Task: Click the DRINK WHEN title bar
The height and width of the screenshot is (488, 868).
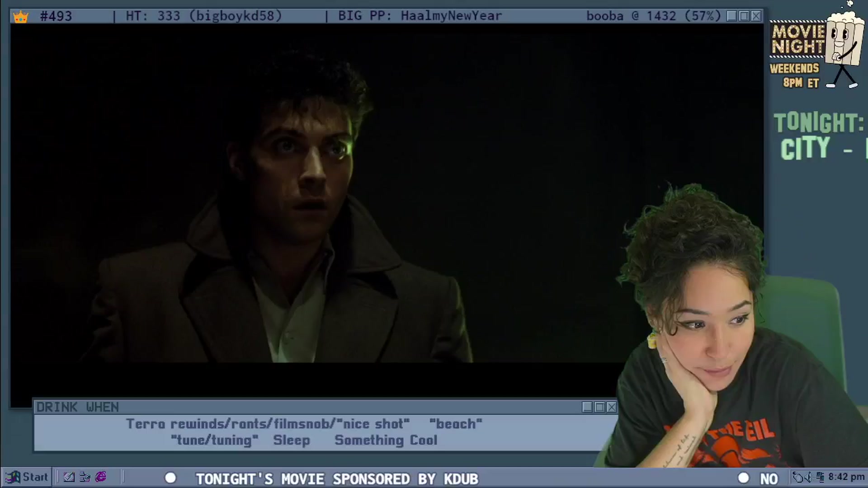Action: [325, 407]
